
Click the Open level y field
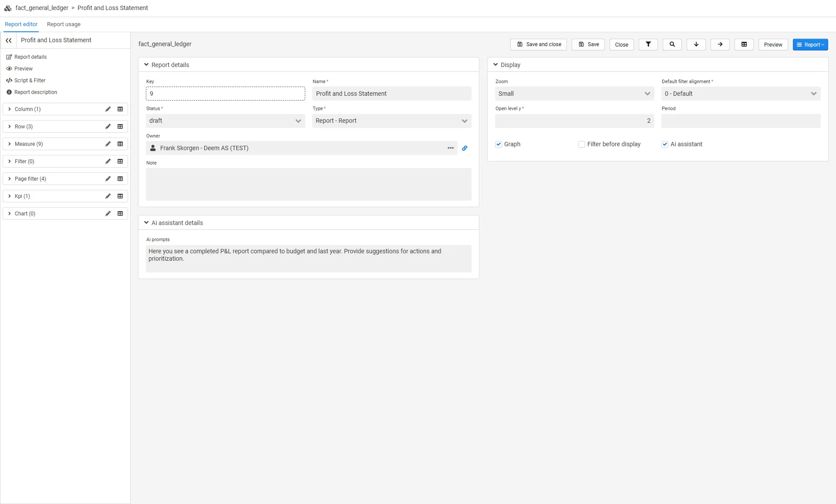click(575, 121)
